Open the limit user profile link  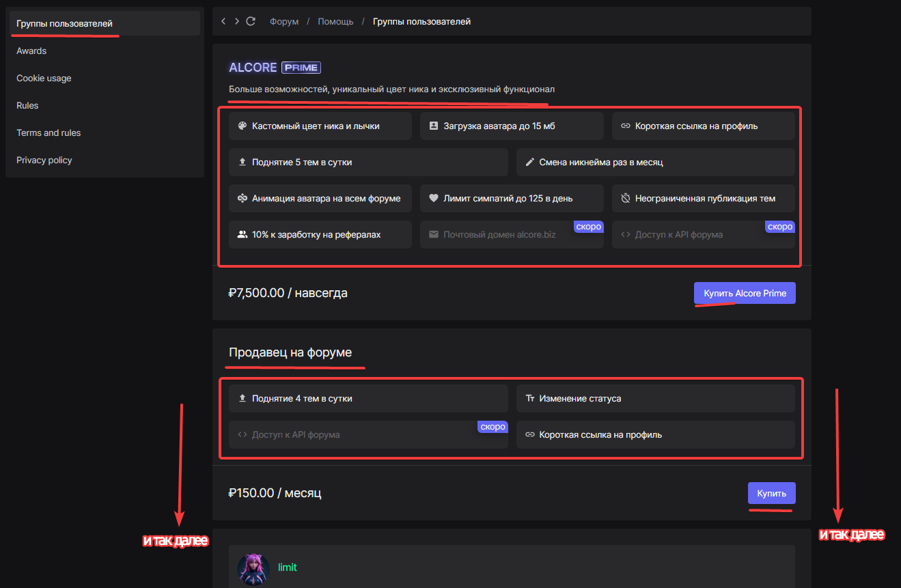288,568
